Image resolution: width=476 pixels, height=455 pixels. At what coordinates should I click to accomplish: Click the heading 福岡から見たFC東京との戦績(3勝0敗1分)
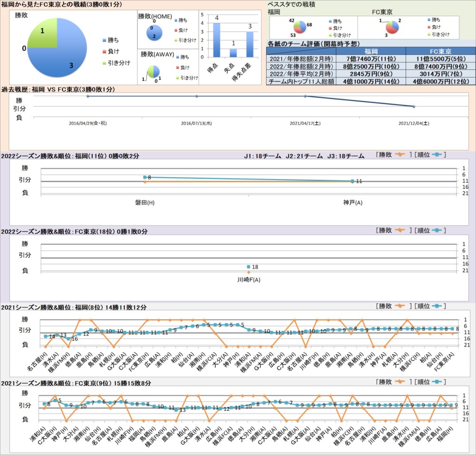tap(61, 4)
